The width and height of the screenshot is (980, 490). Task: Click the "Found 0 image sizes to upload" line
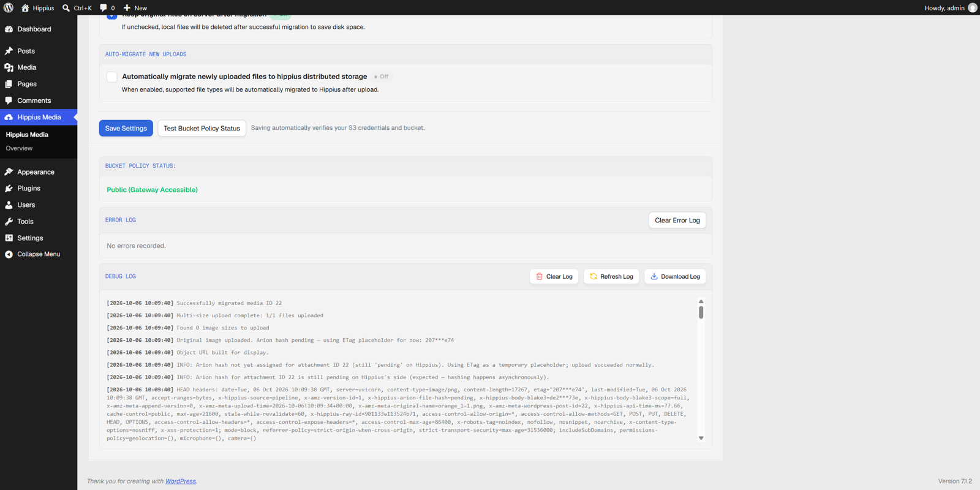tap(223, 328)
